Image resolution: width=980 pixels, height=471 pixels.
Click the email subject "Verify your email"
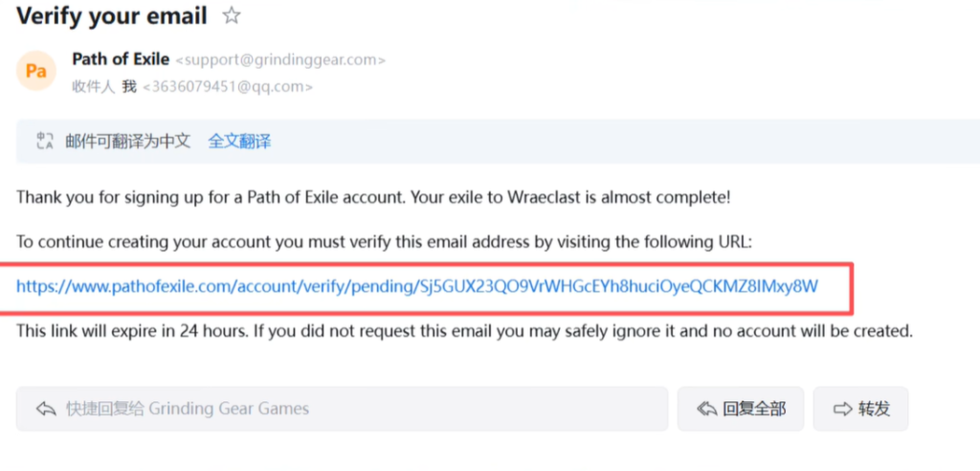[x=112, y=15]
